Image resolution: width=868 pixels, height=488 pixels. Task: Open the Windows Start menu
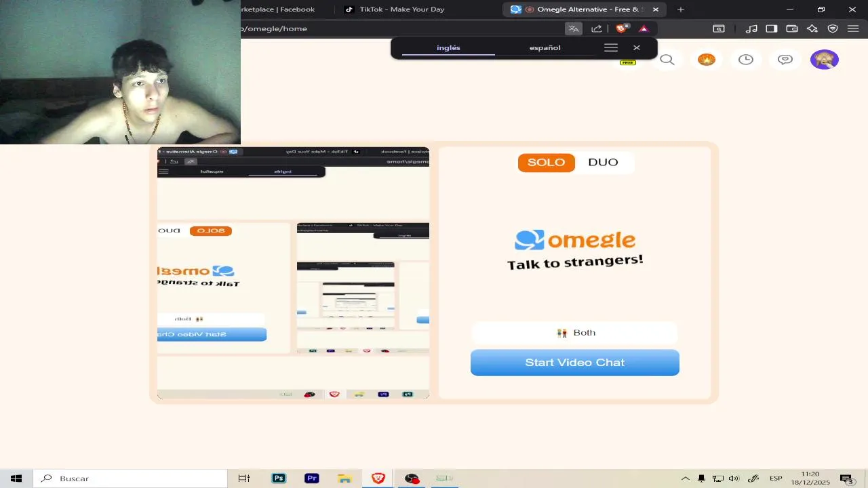[x=16, y=479]
